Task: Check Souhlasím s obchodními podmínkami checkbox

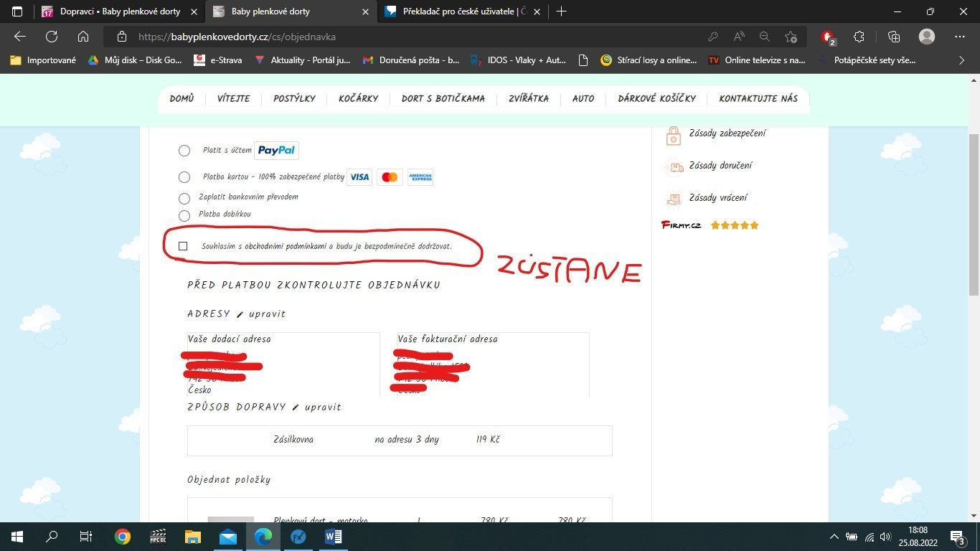Action: [183, 246]
